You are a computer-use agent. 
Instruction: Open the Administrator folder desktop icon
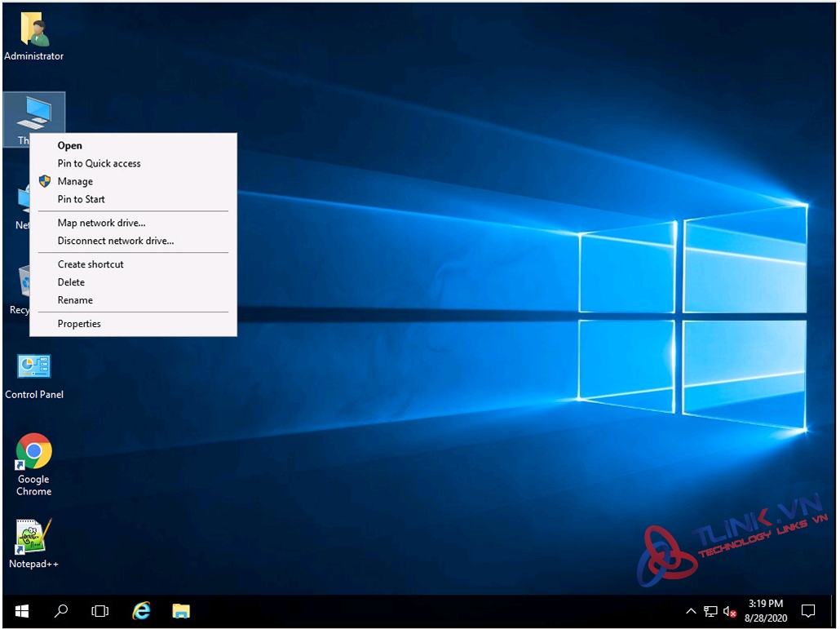33,31
